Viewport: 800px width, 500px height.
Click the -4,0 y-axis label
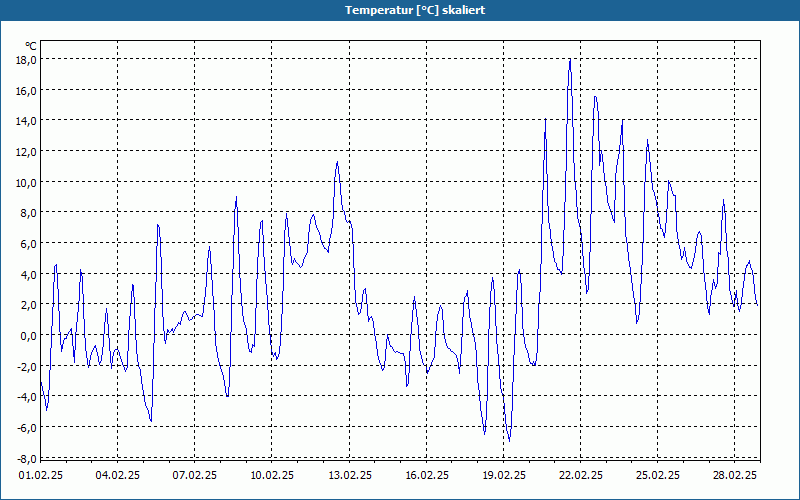click(27, 396)
